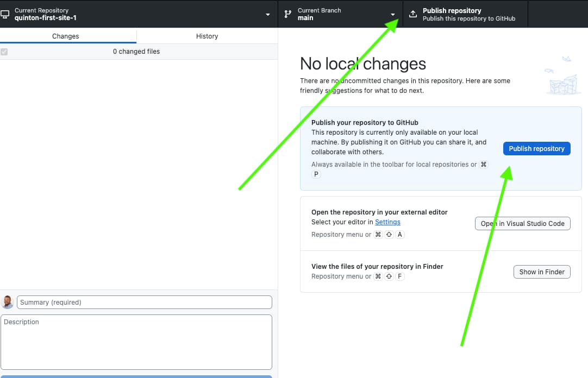This screenshot has width=588, height=378.
Task: Click the Open the repository in your external editor heading
Action: [379, 212]
